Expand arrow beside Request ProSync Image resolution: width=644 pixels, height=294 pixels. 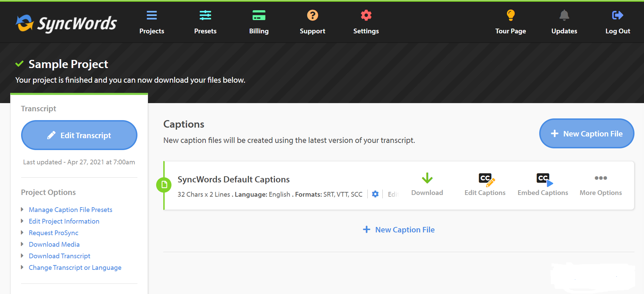[22, 232]
